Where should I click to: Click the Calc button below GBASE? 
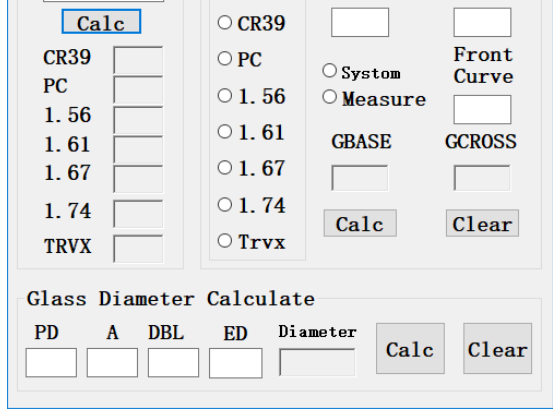[360, 223]
